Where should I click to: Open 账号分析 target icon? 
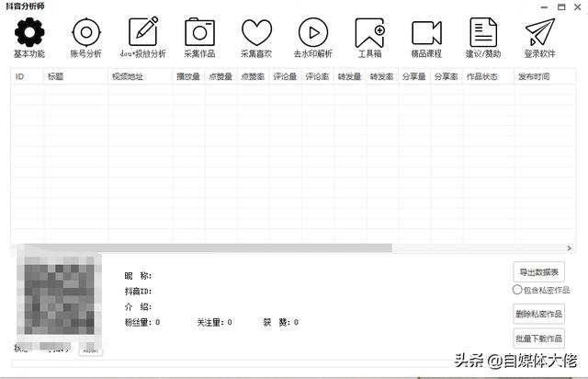coord(86,32)
